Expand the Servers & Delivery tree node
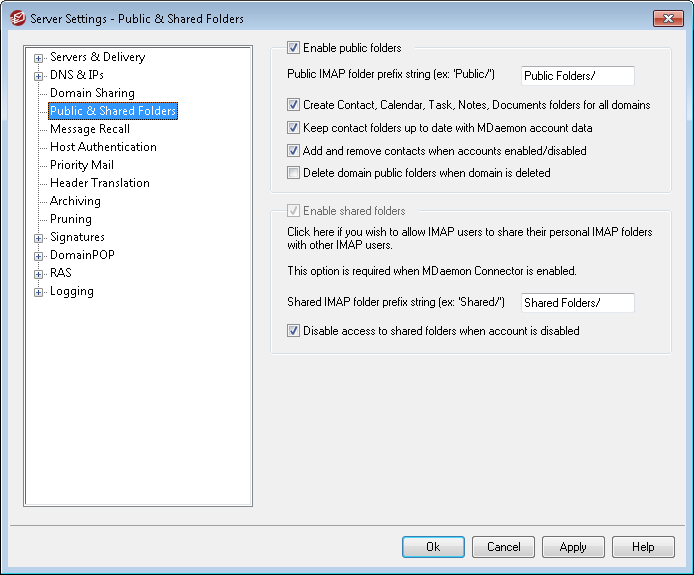Viewport: 694px width, 575px height. click(x=38, y=58)
